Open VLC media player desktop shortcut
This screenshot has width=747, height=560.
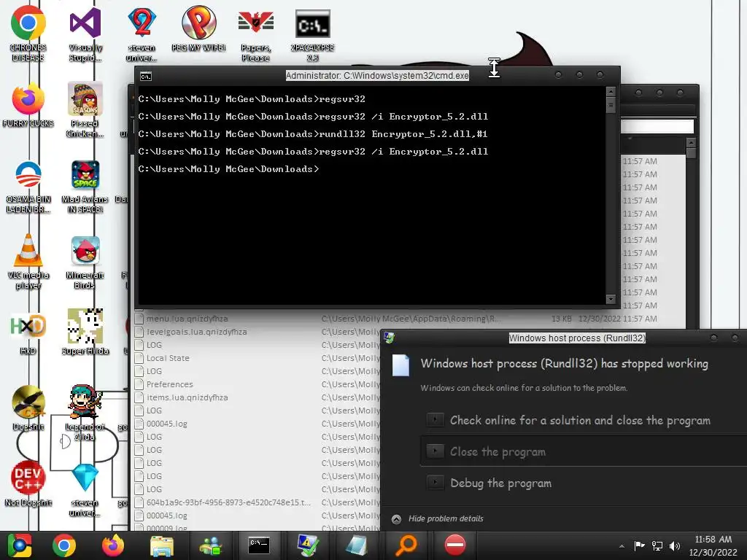28,261
